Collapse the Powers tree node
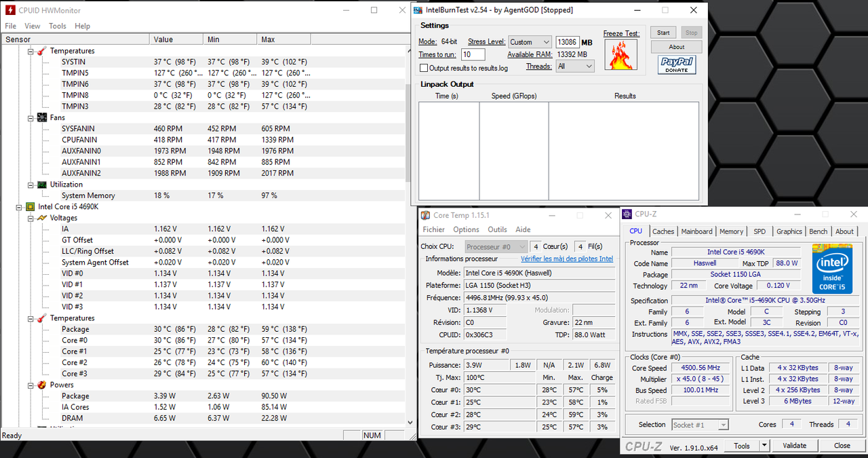Viewport: 868px width, 458px height. click(31, 385)
